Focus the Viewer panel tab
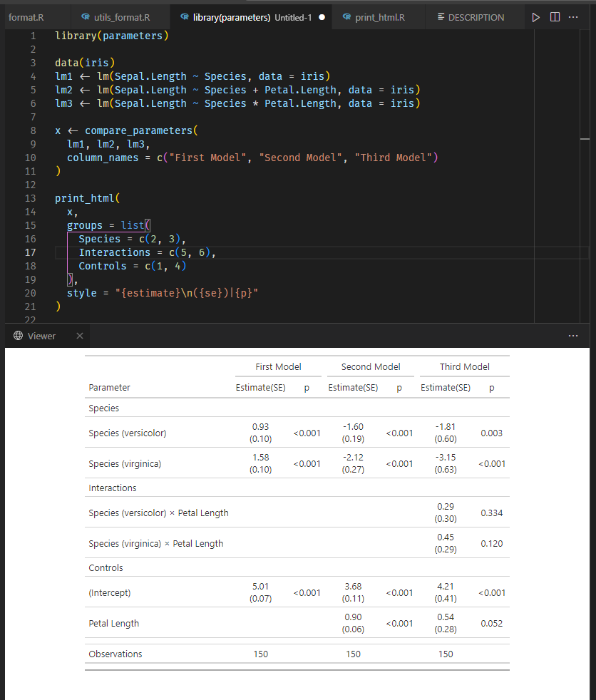Viewport: 596px width, 700px height. pyautogui.click(x=41, y=336)
